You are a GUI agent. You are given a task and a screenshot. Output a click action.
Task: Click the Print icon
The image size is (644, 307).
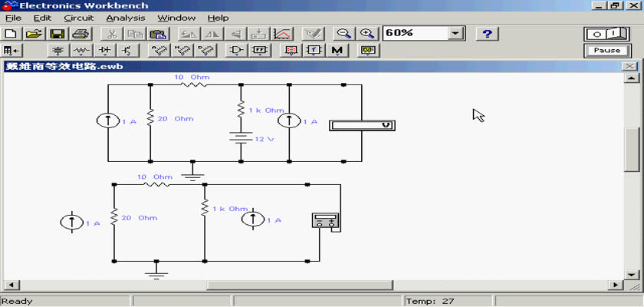point(80,34)
